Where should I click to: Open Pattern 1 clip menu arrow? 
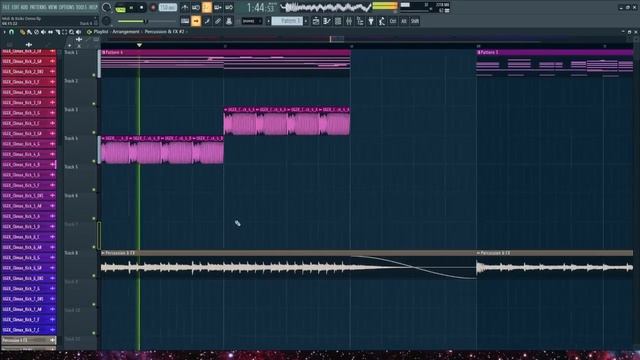coord(479,52)
